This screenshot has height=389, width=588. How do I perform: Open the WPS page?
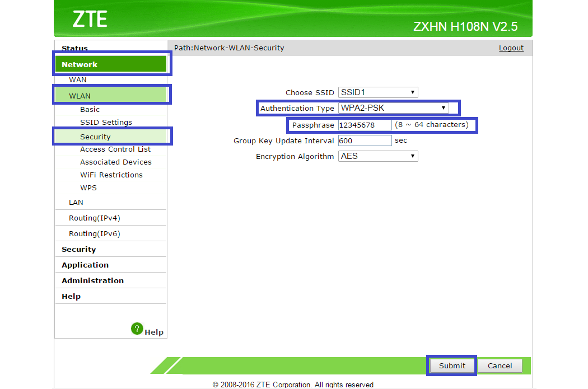88,188
